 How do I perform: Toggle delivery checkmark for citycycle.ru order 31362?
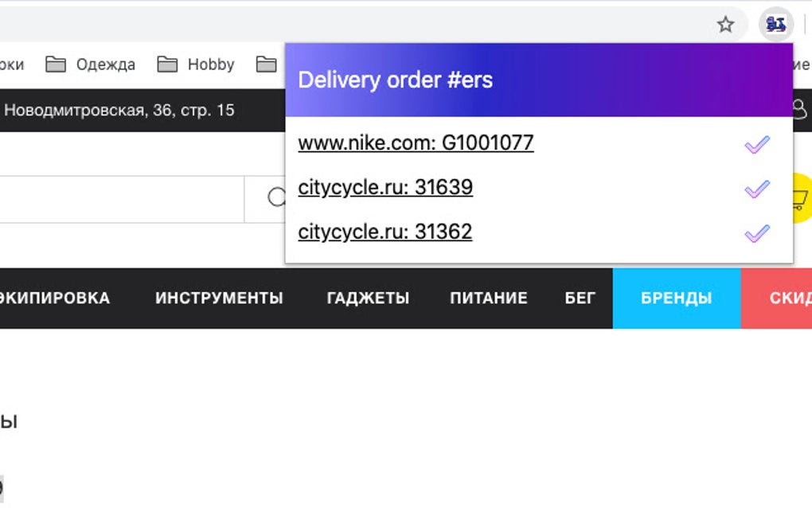[756, 232]
